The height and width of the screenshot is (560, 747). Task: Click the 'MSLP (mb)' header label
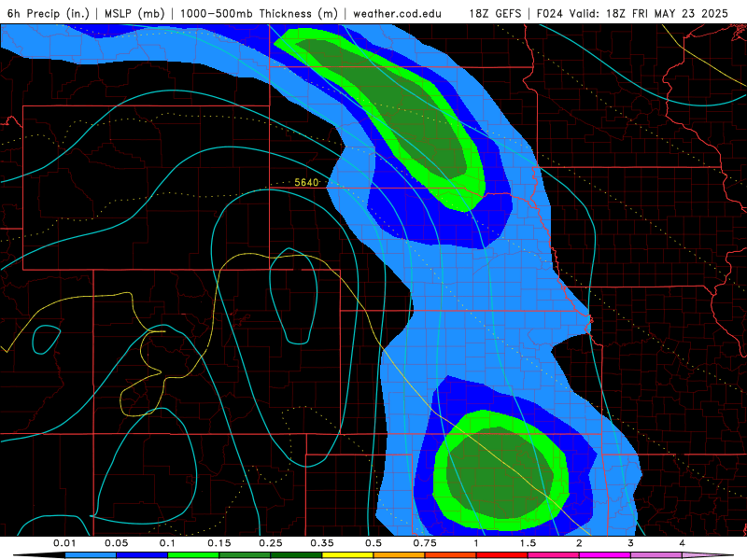click(x=134, y=13)
